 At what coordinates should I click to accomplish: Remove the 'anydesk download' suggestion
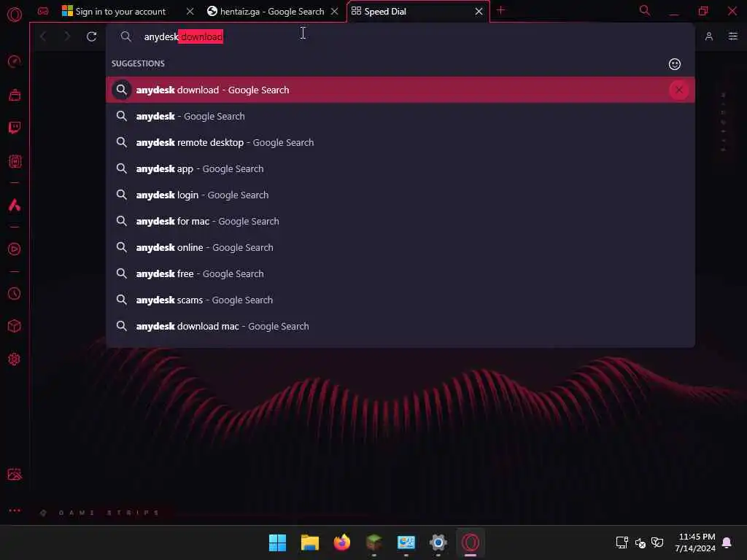click(x=679, y=90)
